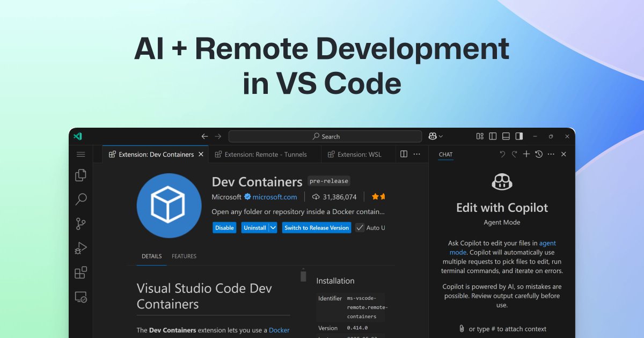Select the FEATURES tab of Dev Containers
644x338 pixels.
pyautogui.click(x=184, y=256)
